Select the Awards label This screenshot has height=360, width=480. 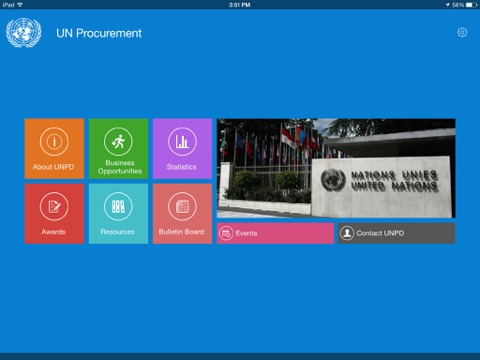53,232
